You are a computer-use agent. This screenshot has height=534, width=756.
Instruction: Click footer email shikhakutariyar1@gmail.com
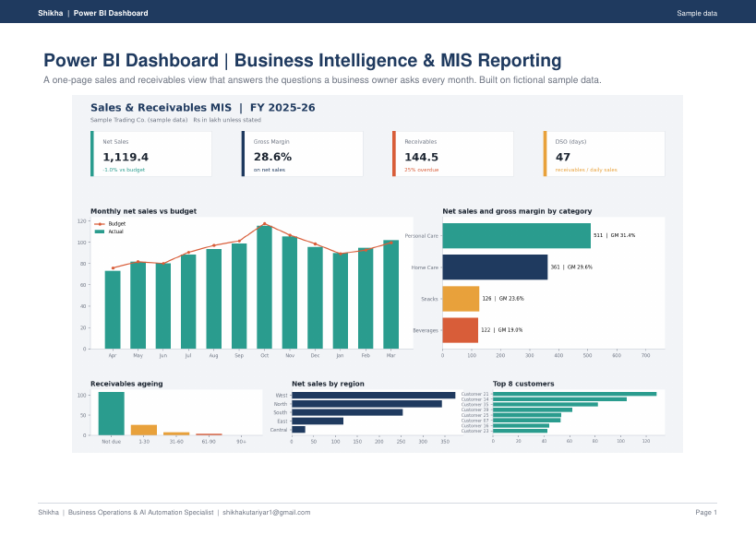tap(266, 513)
